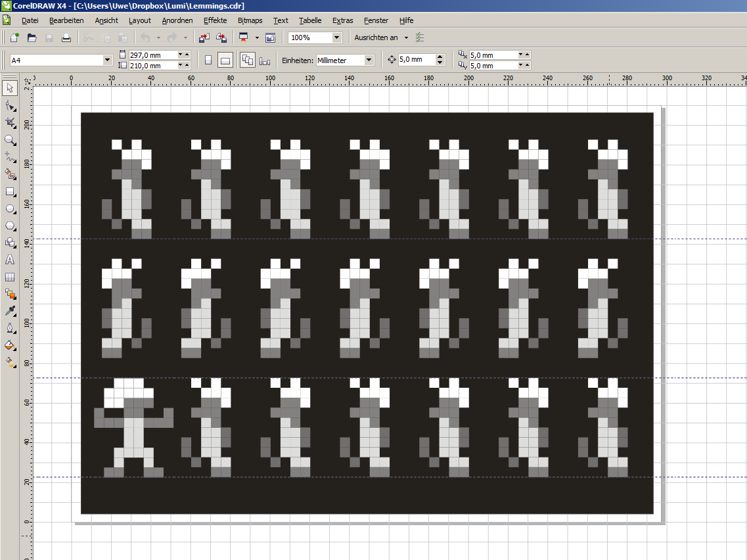Viewport: 747px width, 560px height.
Task: Open the Tabelle menu
Action: 310,20
